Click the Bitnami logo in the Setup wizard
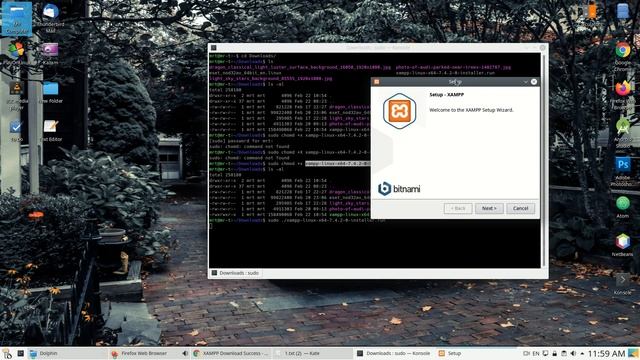 (399, 189)
